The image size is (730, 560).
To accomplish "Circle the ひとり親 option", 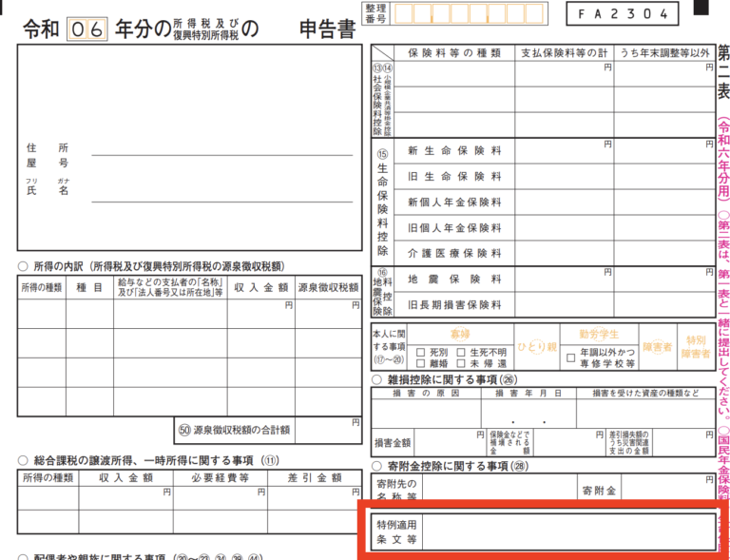I will pos(536,348).
